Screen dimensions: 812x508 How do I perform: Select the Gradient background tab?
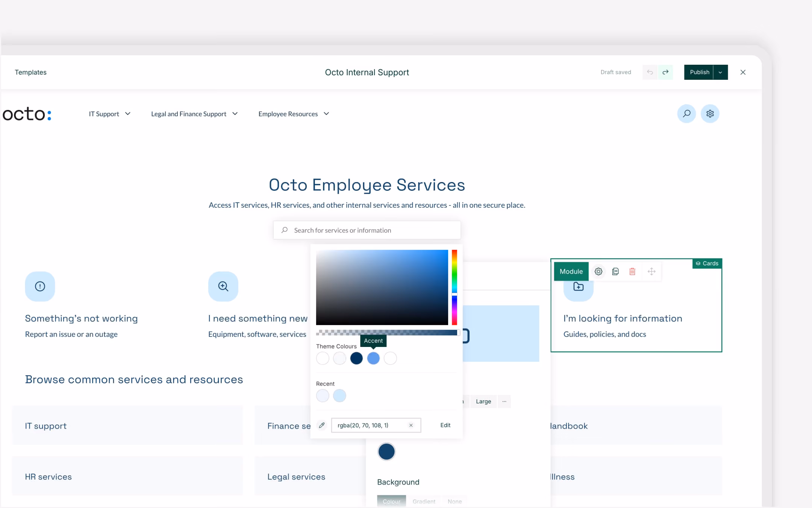(424, 502)
